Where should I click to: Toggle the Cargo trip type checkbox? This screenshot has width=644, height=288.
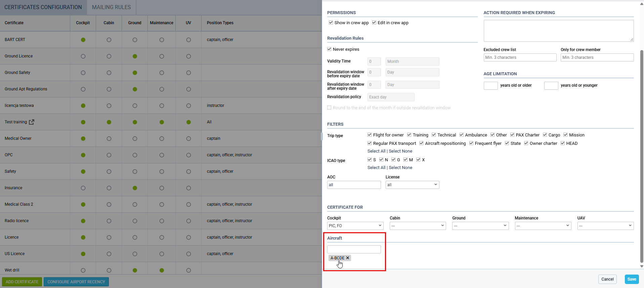tap(545, 135)
